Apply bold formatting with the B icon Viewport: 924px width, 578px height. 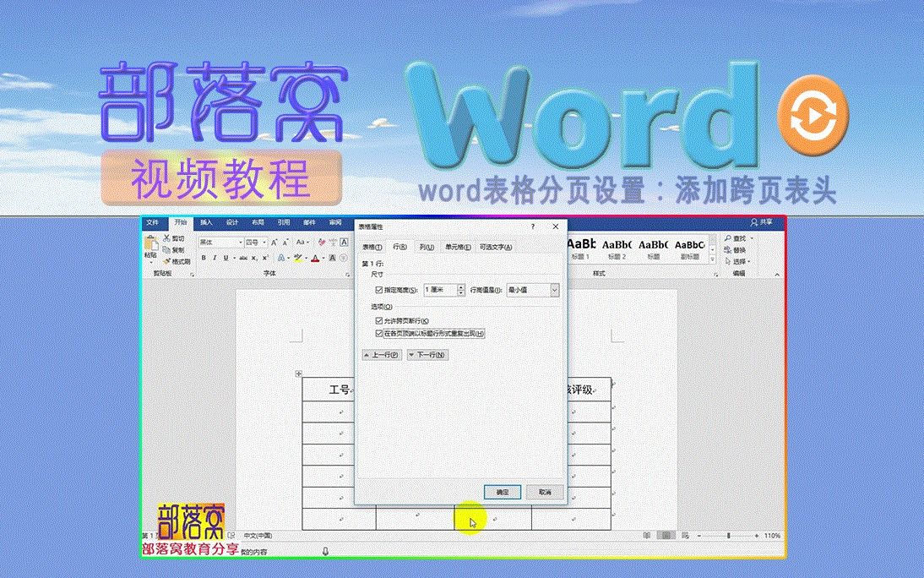[203, 256]
